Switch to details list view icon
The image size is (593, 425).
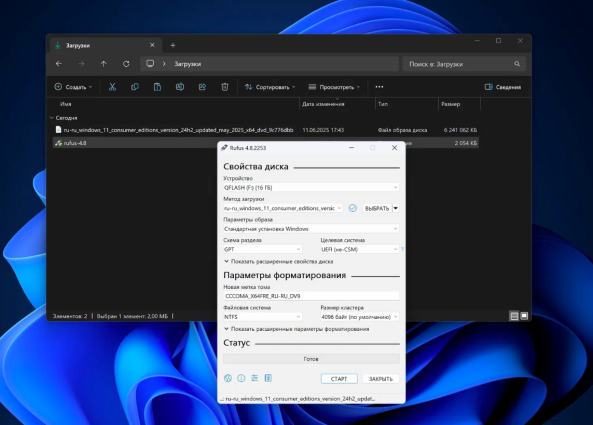click(514, 316)
